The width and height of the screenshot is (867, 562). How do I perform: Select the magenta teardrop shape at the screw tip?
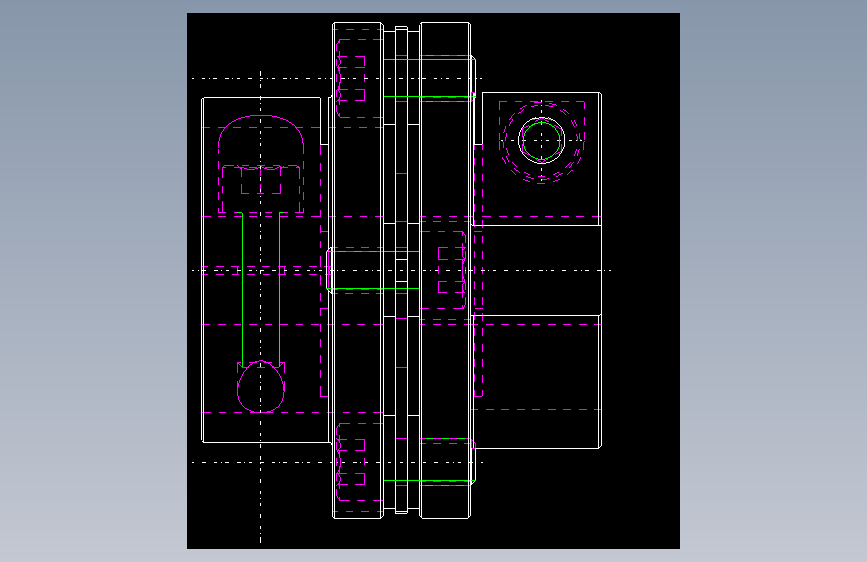coord(261,387)
